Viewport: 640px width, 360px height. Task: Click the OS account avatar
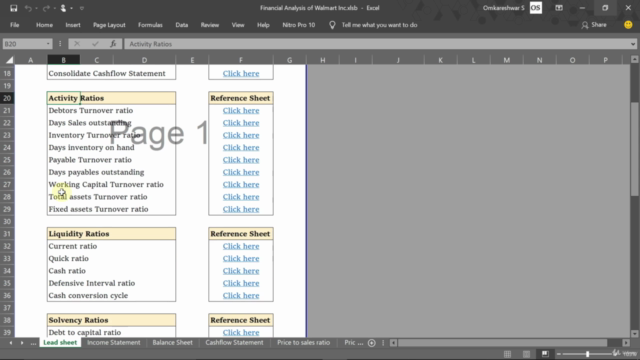point(536,8)
